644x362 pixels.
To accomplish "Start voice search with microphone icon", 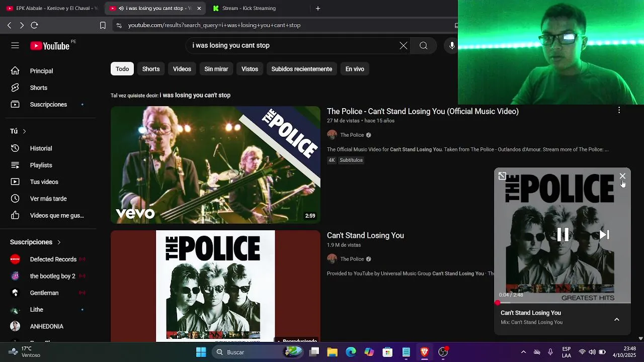I will click(x=452, y=46).
